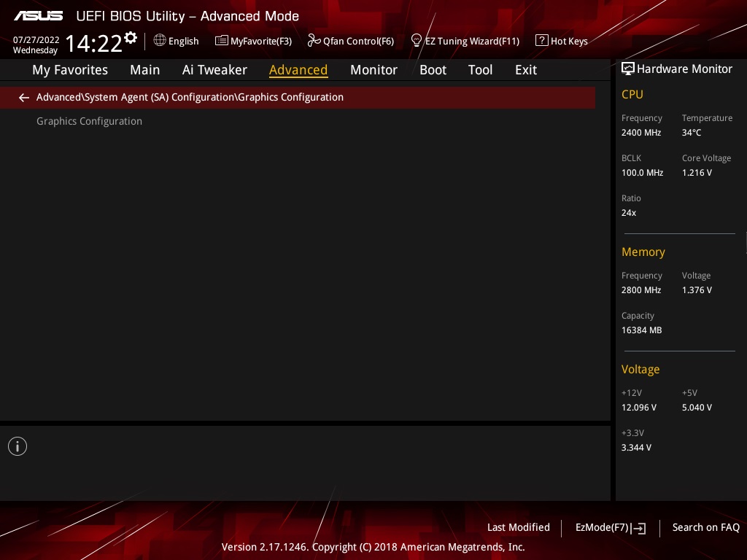Click the Memory Voltage 1.376 V value
The image size is (747, 560).
pos(697,290)
